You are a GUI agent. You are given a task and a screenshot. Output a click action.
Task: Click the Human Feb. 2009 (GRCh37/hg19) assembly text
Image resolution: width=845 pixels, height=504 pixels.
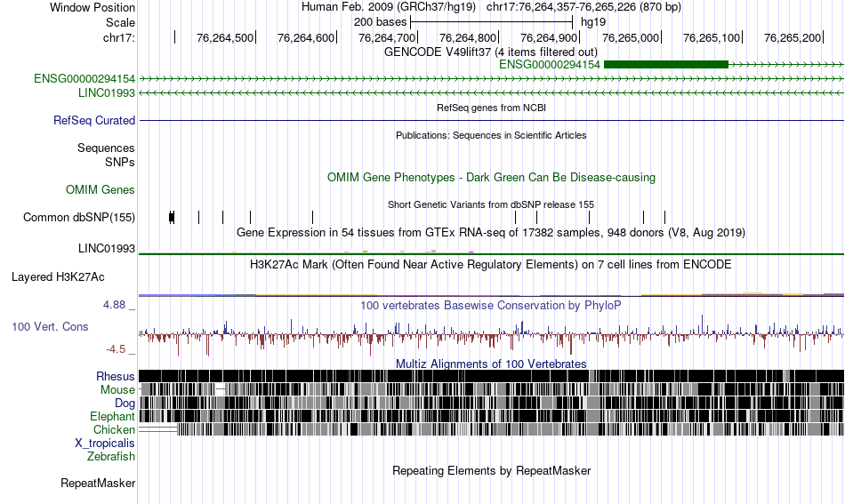coord(389,7)
